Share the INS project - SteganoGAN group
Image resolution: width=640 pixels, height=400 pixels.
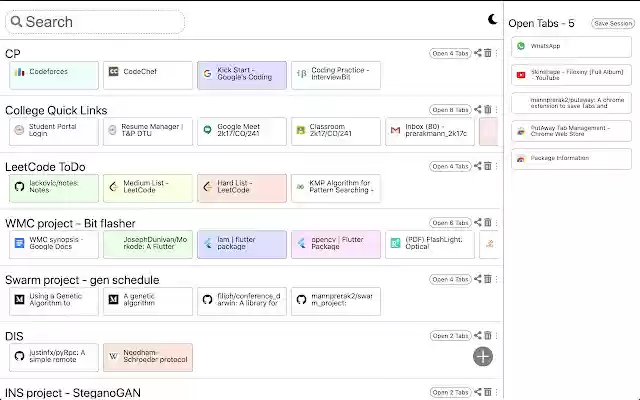478,392
